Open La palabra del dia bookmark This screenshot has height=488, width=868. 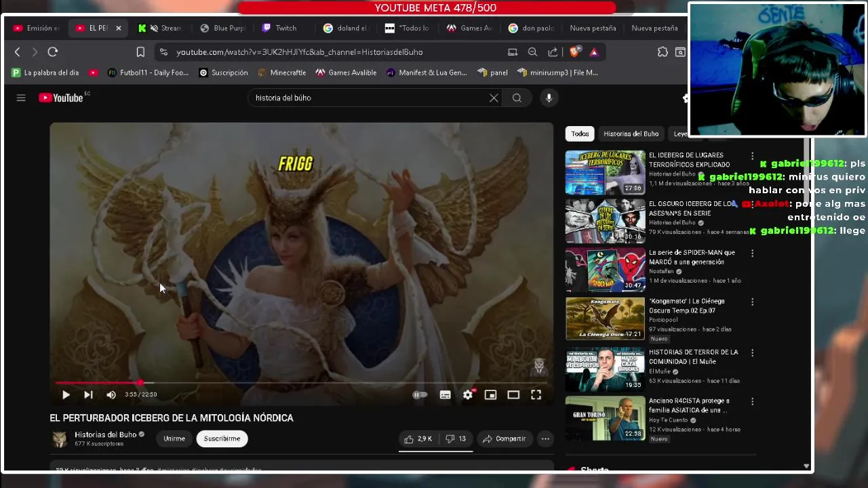coord(45,73)
